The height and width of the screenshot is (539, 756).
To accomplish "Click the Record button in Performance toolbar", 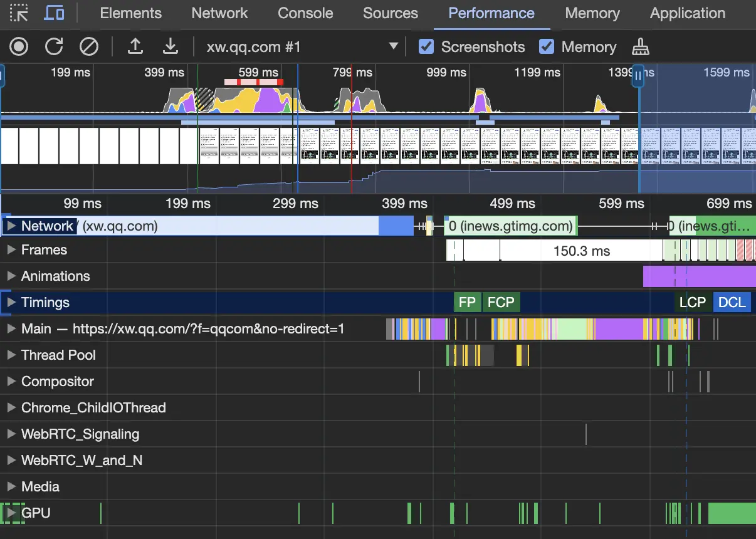I will [19, 46].
